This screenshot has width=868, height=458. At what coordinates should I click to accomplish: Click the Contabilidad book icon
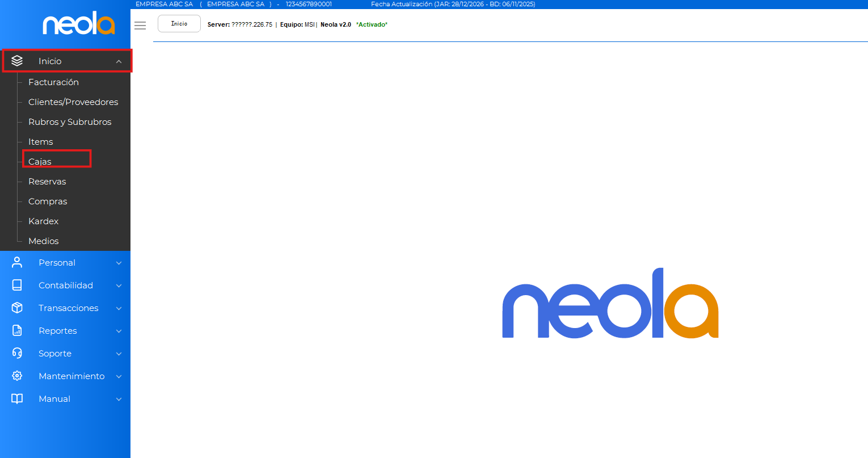click(17, 285)
